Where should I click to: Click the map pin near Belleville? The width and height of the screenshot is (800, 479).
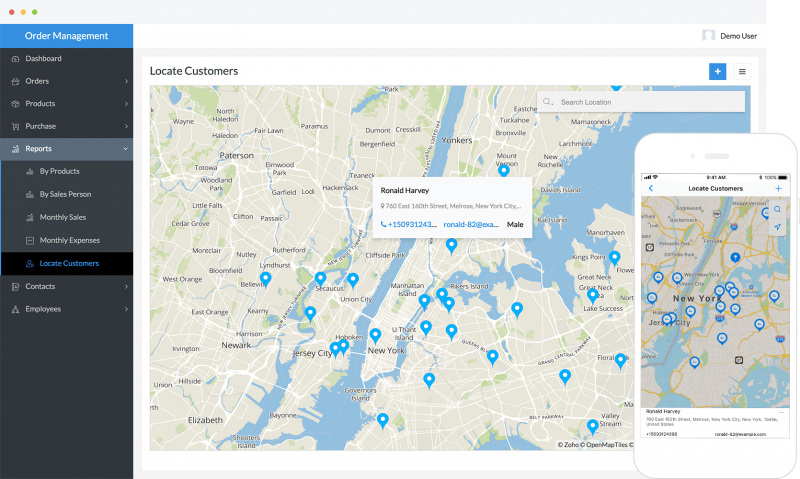coord(265,279)
